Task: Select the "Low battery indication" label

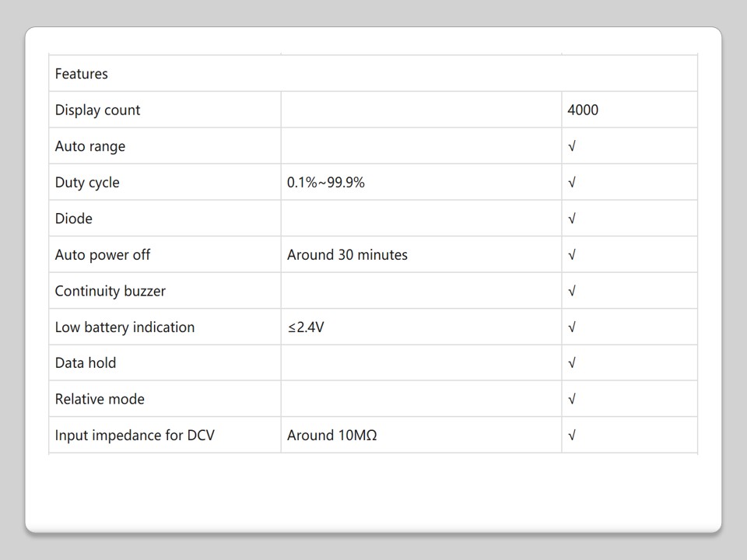Action: click(124, 327)
